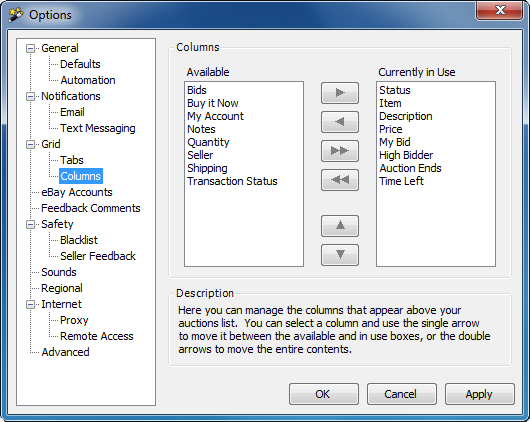The width and height of the screenshot is (530, 422).
Task: Collapse the Notifications tree node
Action: click(30, 96)
